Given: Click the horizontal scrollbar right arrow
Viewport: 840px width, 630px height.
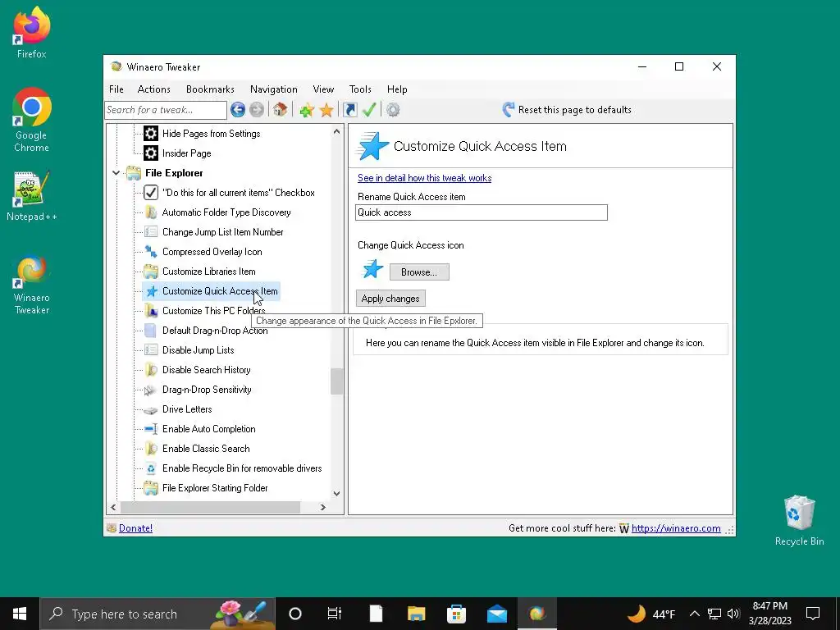Looking at the screenshot, I should tap(323, 507).
